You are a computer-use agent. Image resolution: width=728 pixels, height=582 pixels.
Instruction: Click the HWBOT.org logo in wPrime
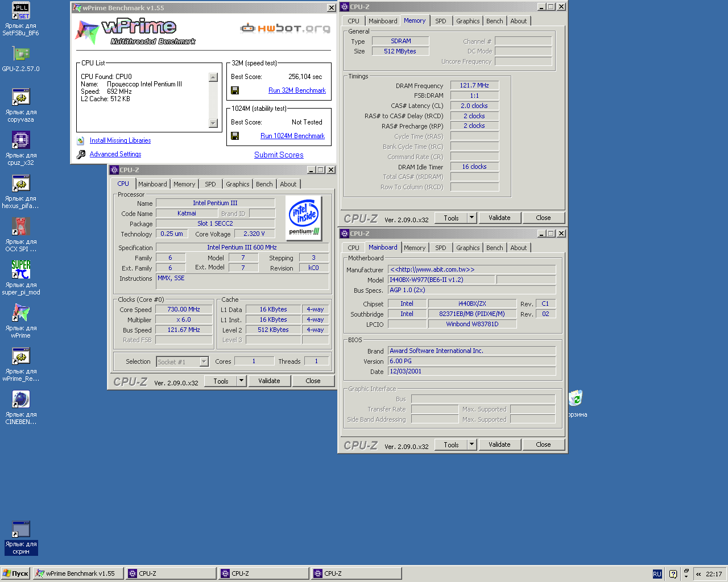click(286, 28)
